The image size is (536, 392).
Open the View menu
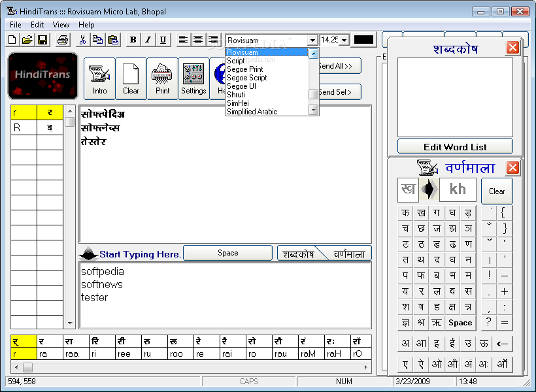(61, 25)
